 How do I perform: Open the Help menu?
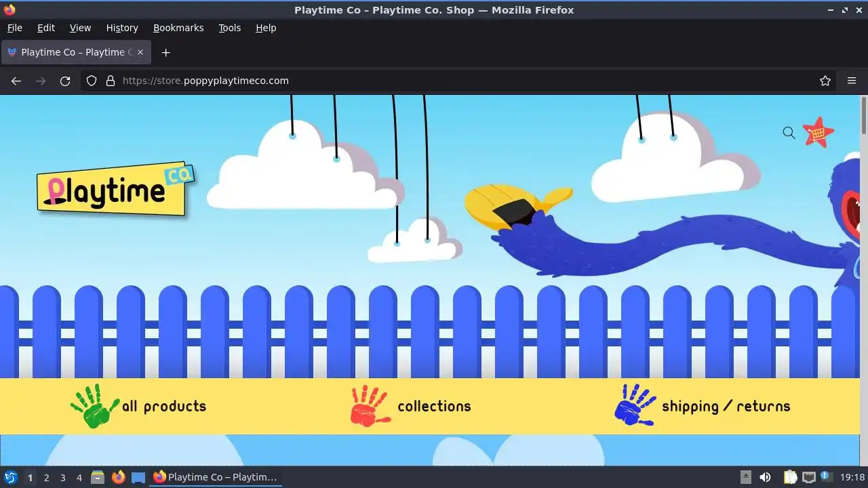tap(266, 28)
